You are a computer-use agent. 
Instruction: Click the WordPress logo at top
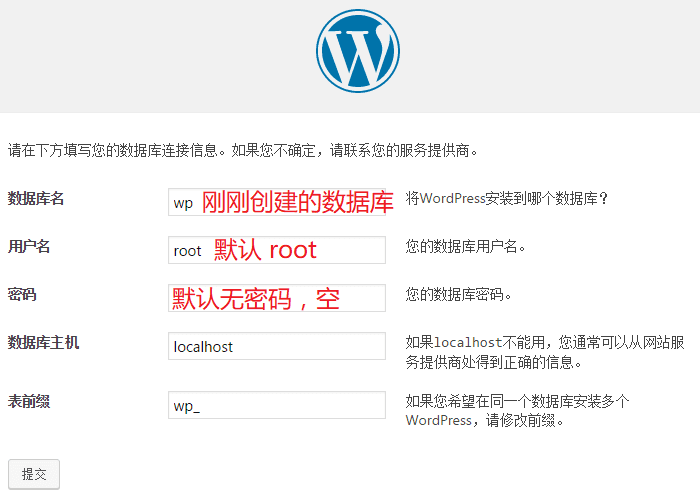pyautogui.click(x=358, y=51)
